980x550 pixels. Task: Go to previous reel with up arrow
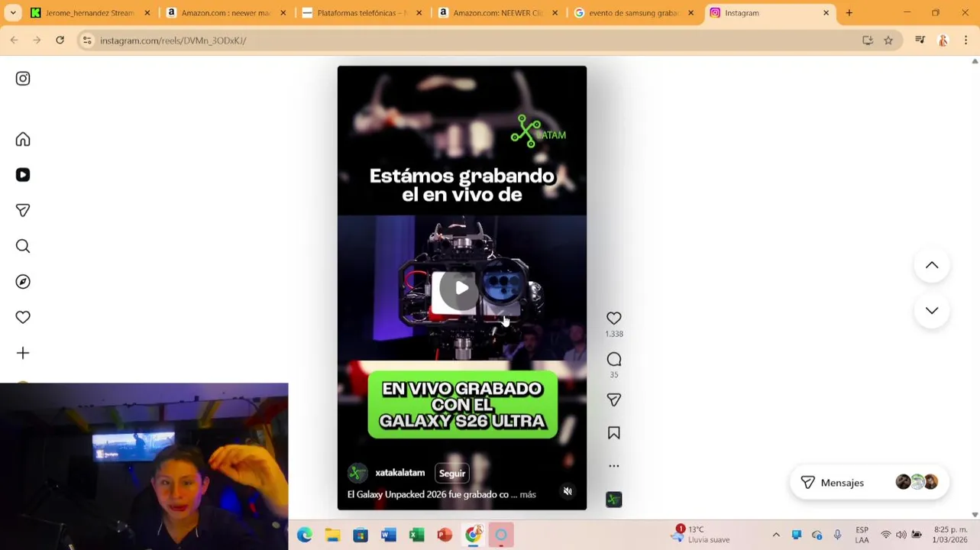(932, 265)
